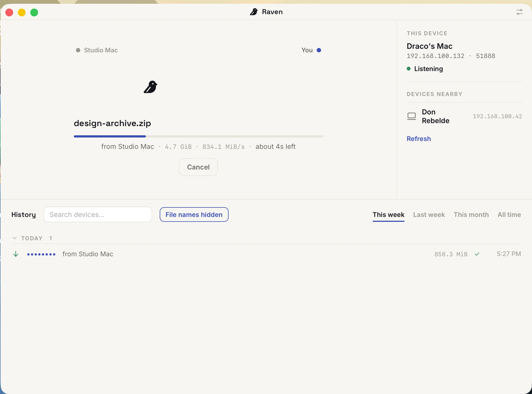532x394 pixels.
Task: Click the Listening status text
Action: [428, 69]
